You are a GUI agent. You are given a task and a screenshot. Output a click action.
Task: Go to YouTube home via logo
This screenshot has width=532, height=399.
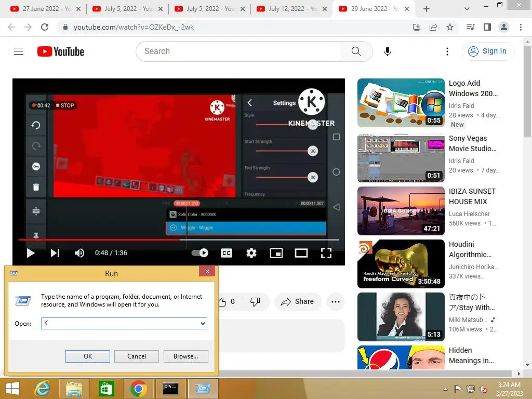pos(61,51)
